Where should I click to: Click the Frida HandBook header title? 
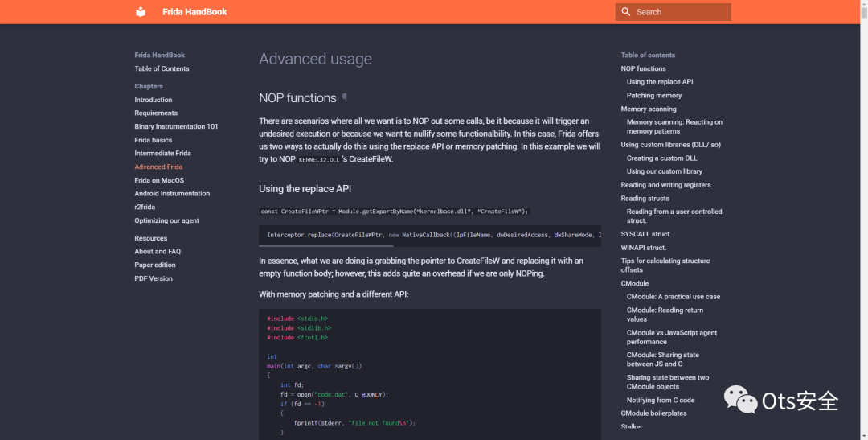(194, 12)
